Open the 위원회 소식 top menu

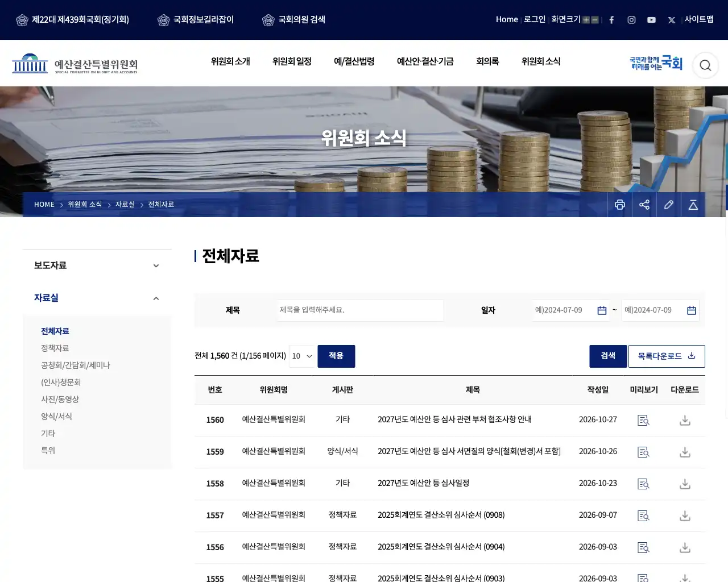[541, 61]
